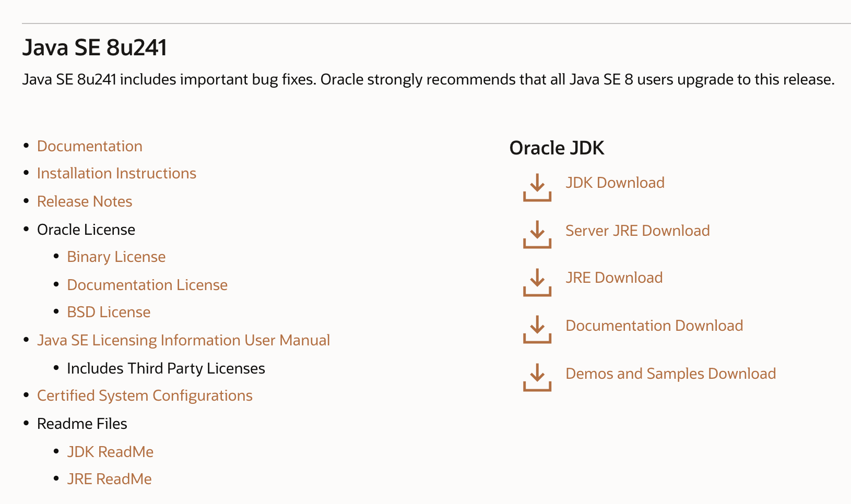
Task: Open the Documentation link in the list
Action: point(90,146)
